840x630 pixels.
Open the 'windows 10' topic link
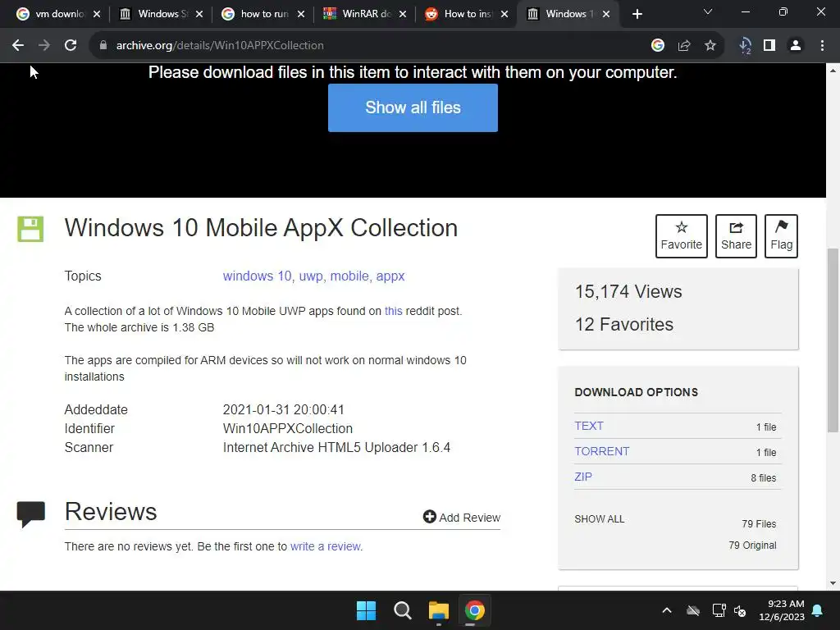click(257, 276)
